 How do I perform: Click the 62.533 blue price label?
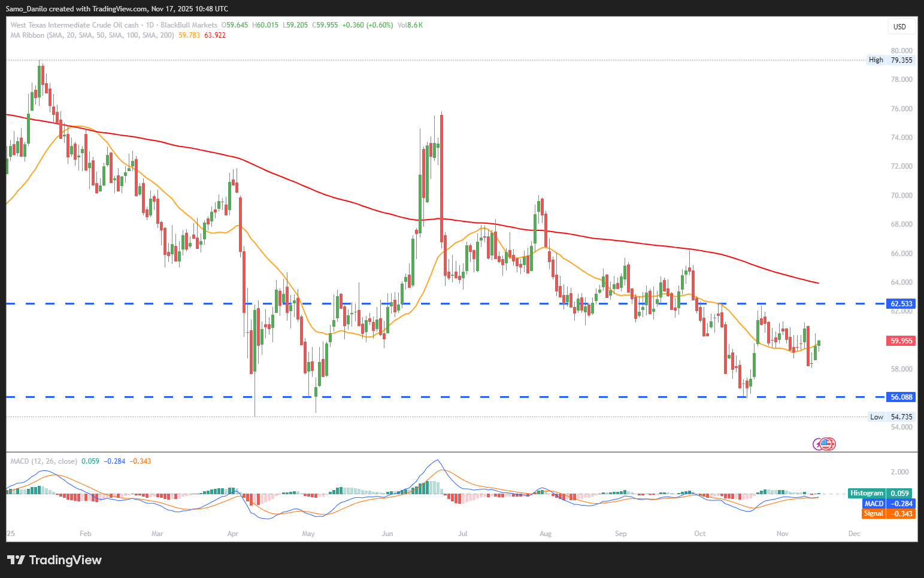(901, 304)
